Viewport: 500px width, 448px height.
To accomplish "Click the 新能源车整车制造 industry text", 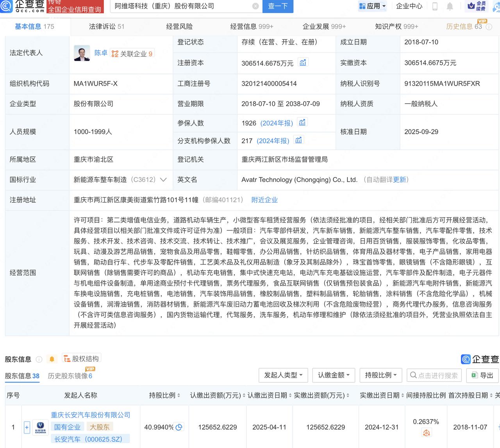I will 100,180.
